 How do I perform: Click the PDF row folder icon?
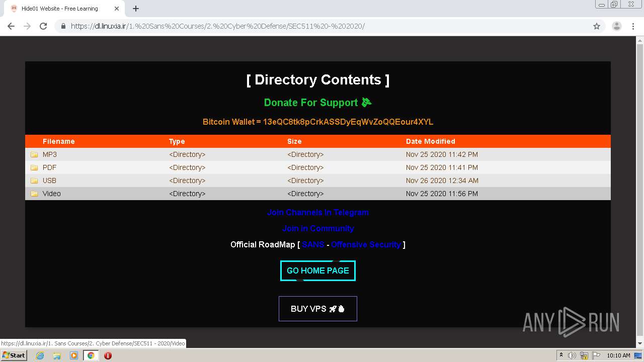click(34, 167)
